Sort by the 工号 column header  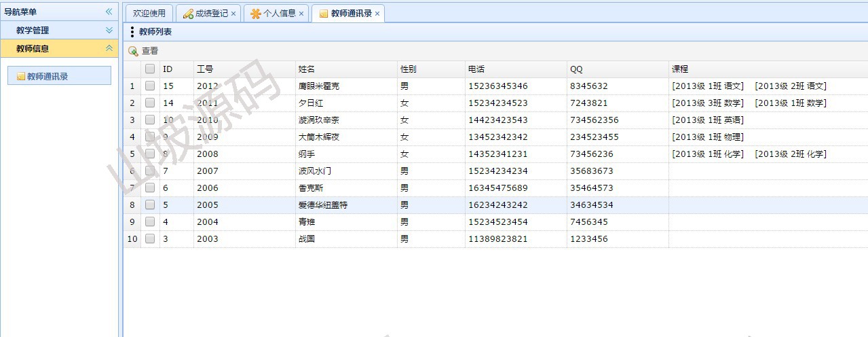[244, 69]
